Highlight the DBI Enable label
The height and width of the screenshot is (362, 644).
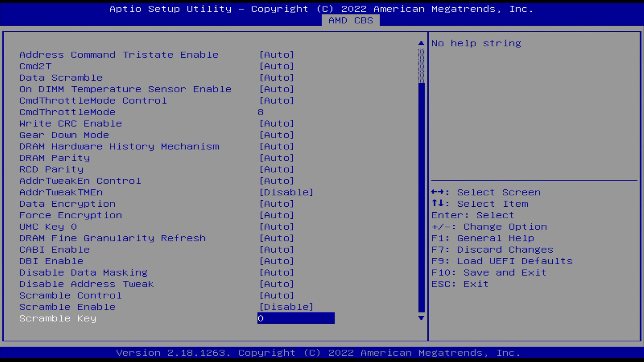pyautogui.click(x=51, y=261)
